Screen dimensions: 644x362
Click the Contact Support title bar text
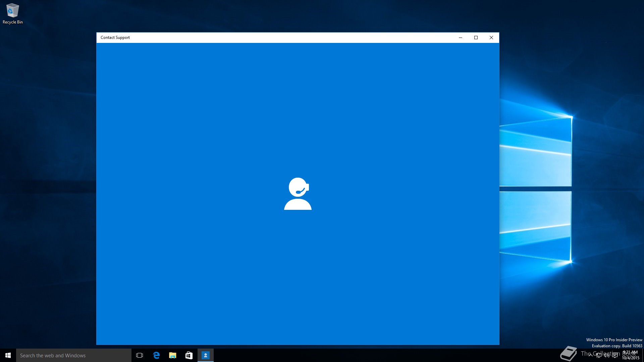115,38
